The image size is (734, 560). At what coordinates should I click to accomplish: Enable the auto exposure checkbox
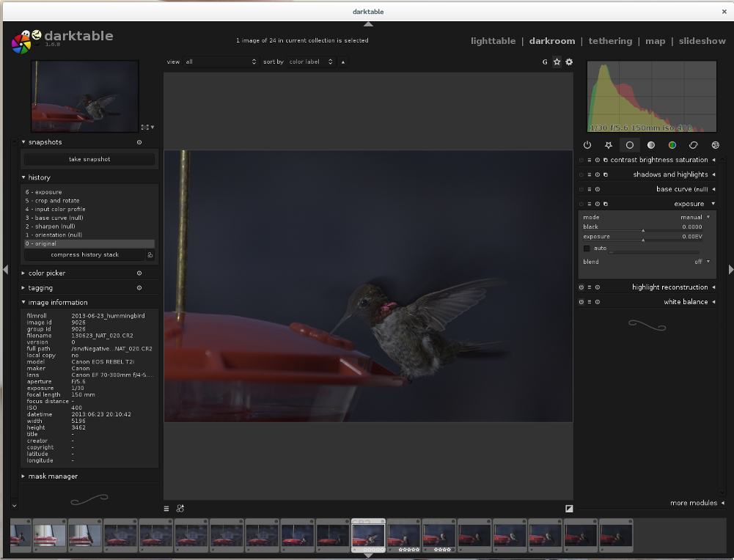[587, 248]
